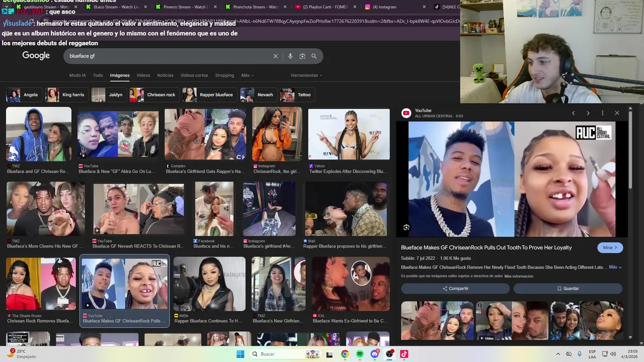Open the YouTube source icon in preview
The width and height of the screenshot is (644, 362).
406,113
